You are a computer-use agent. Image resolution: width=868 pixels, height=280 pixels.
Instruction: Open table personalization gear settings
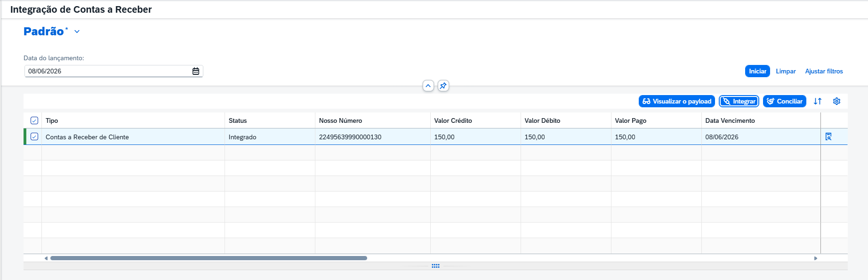click(x=836, y=101)
